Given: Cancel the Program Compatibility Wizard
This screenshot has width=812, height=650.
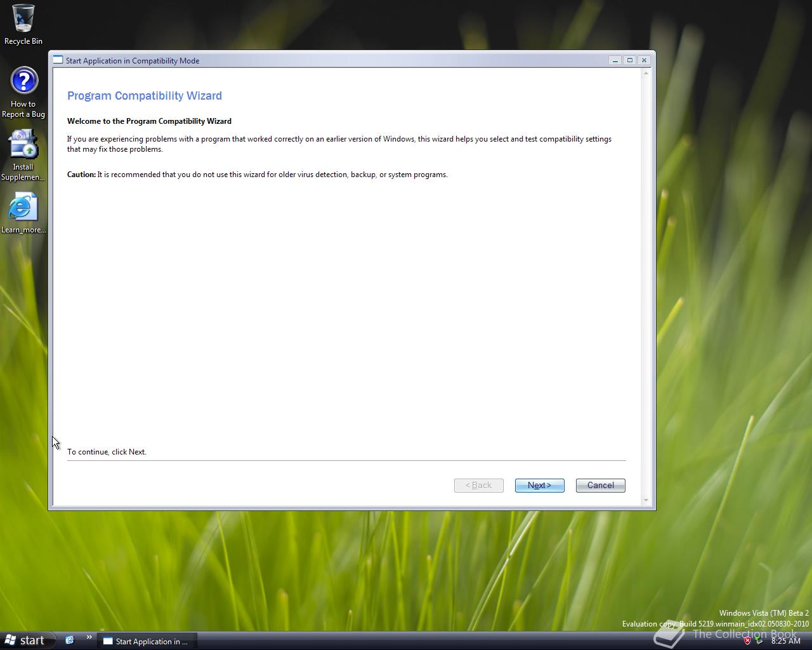Looking at the screenshot, I should click(x=600, y=486).
